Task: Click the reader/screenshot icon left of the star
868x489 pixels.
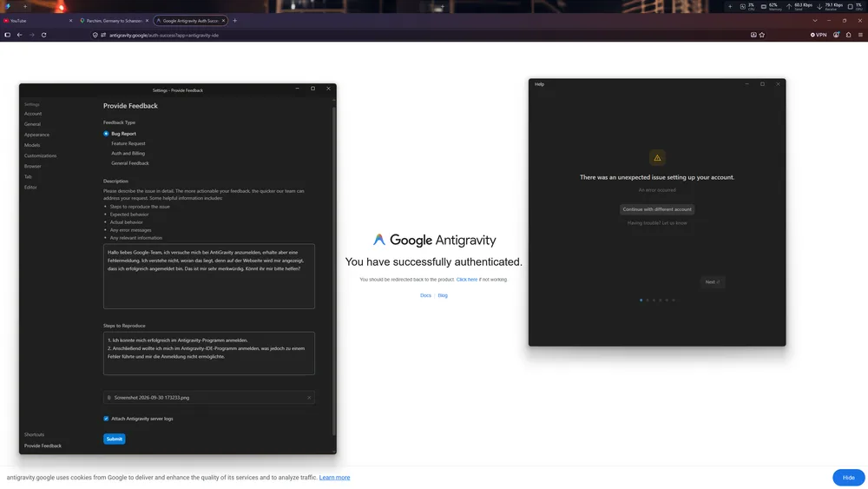Action: (x=753, y=35)
